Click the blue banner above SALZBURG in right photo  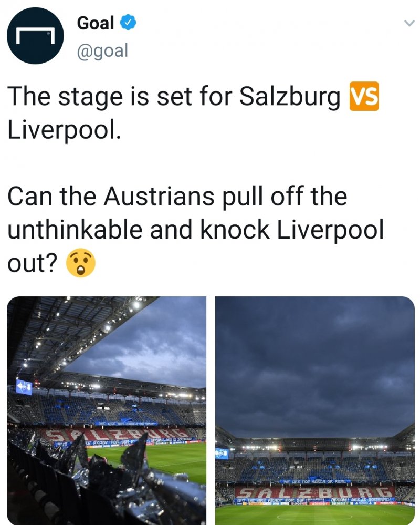(x=315, y=480)
